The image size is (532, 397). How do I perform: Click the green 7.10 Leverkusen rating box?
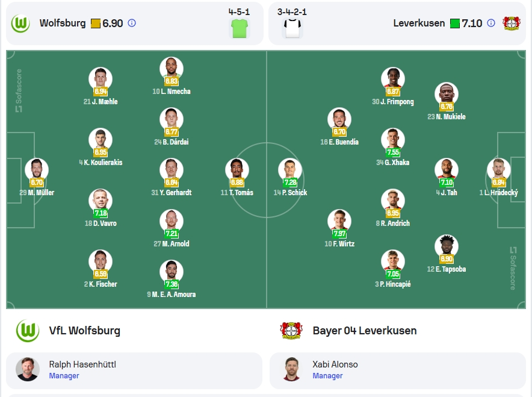pyautogui.click(x=454, y=23)
